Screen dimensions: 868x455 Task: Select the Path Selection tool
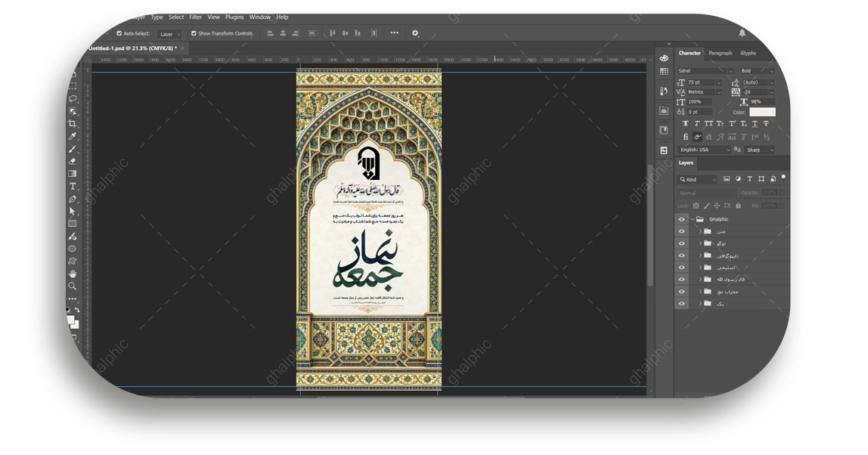click(x=73, y=212)
